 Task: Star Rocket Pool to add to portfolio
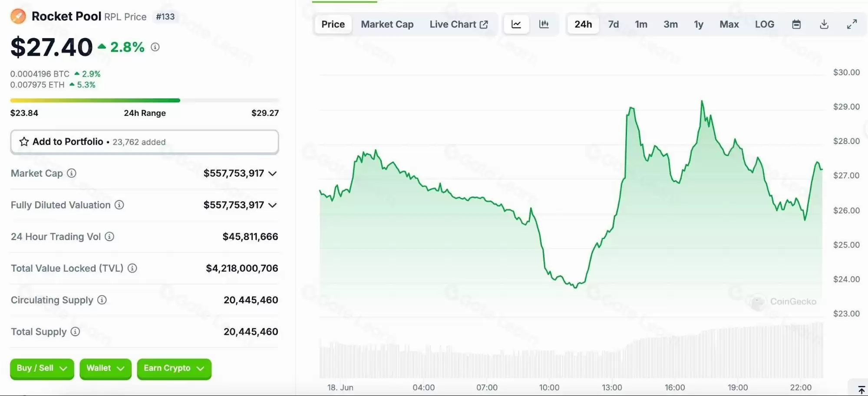24,141
